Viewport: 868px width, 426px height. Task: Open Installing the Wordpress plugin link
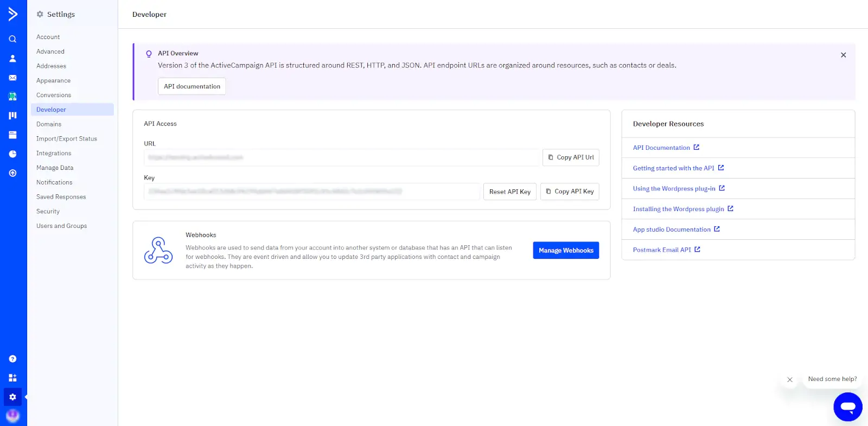tap(683, 209)
